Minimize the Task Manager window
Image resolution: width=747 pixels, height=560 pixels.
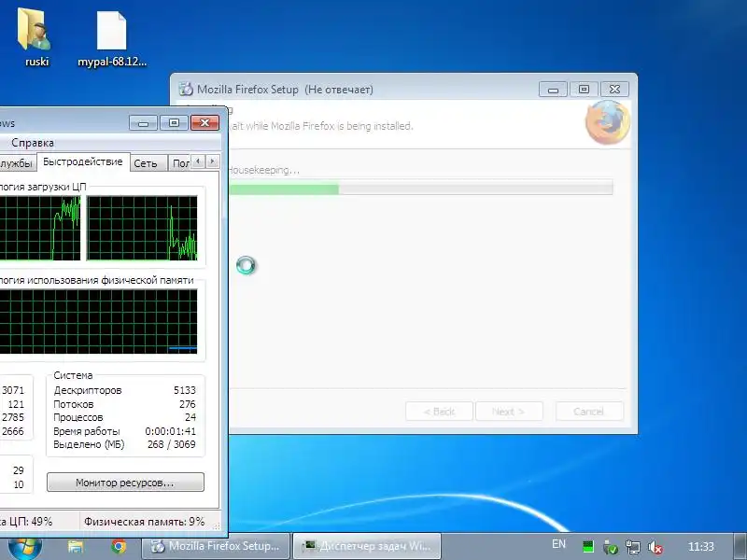[x=143, y=123]
